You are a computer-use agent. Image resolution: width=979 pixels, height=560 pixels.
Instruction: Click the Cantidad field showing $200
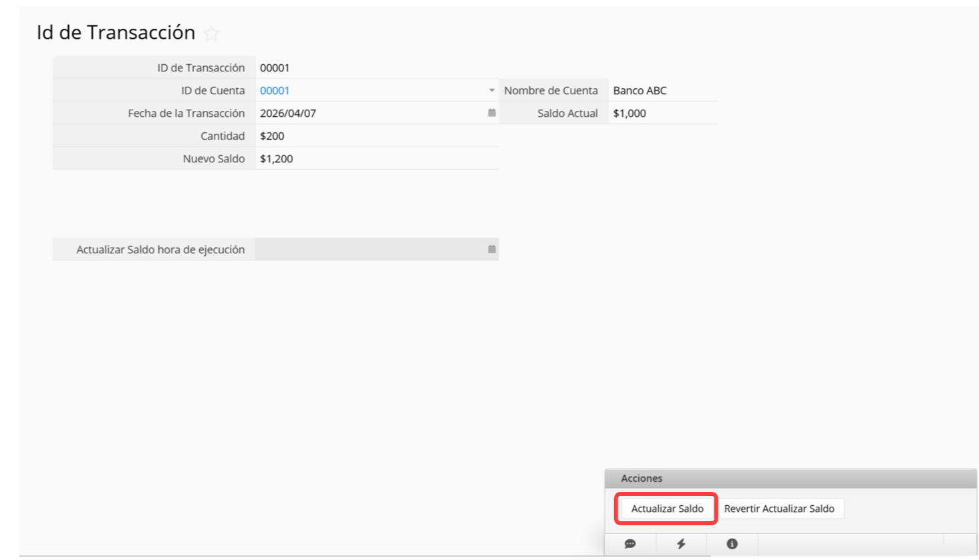377,136
